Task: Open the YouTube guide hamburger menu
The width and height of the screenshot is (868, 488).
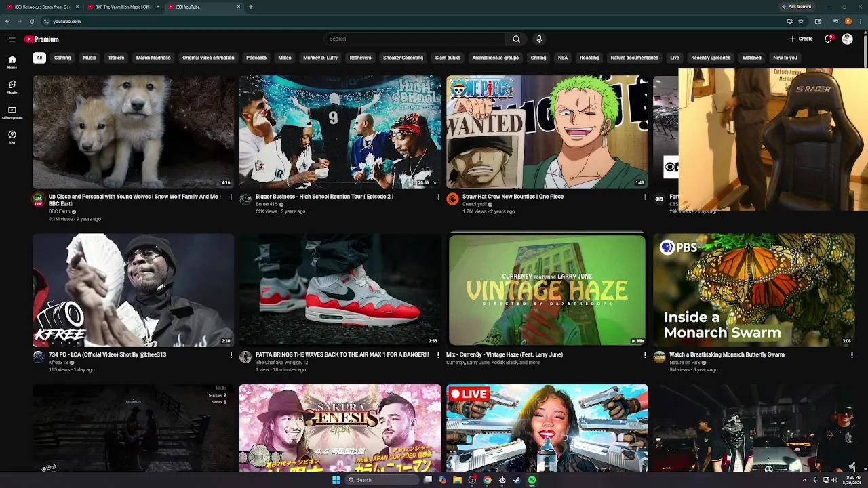Action: 12,39
